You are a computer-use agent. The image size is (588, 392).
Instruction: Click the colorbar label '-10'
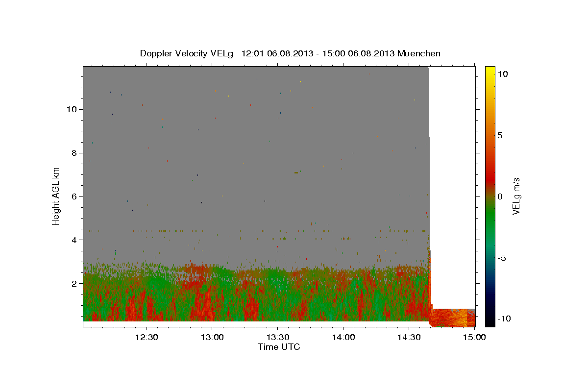click(504, 319)
